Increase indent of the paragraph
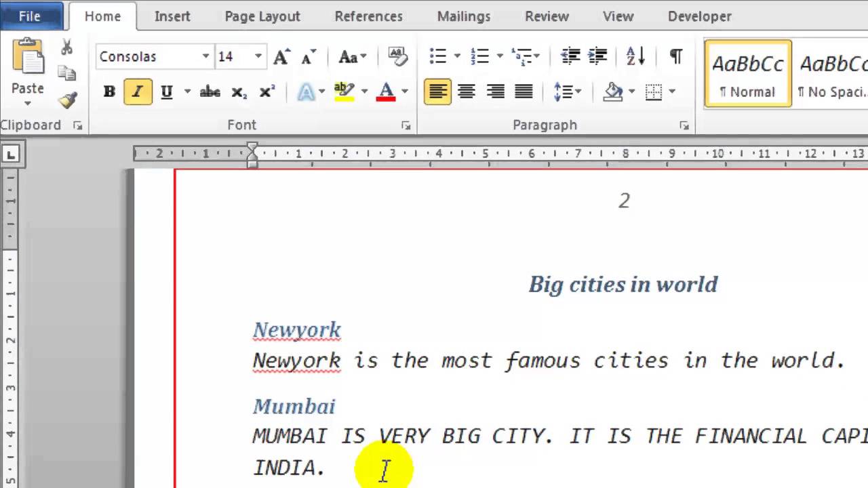Screen dimensions: 868x488 tap(597, 56)
